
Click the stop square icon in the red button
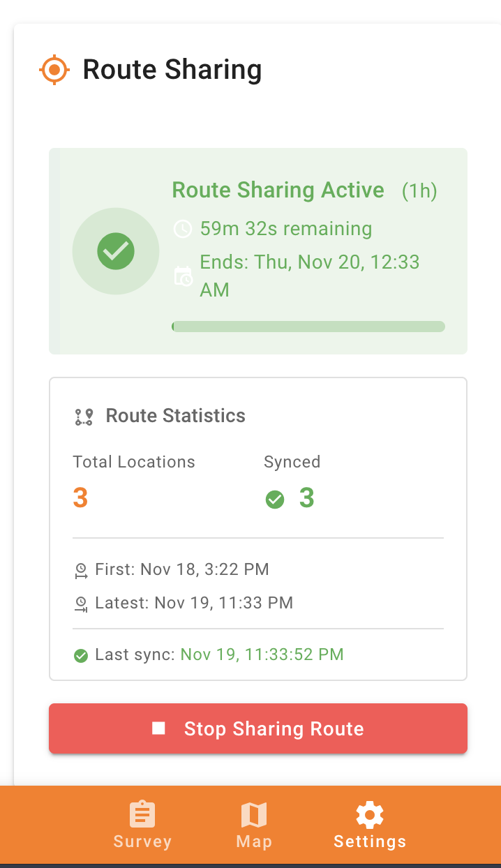click(158, 728)
